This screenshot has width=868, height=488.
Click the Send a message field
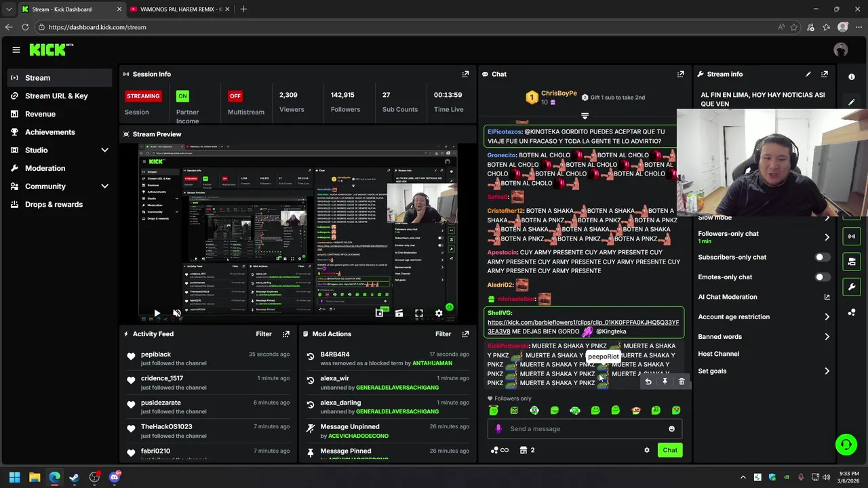pos(583,429)
